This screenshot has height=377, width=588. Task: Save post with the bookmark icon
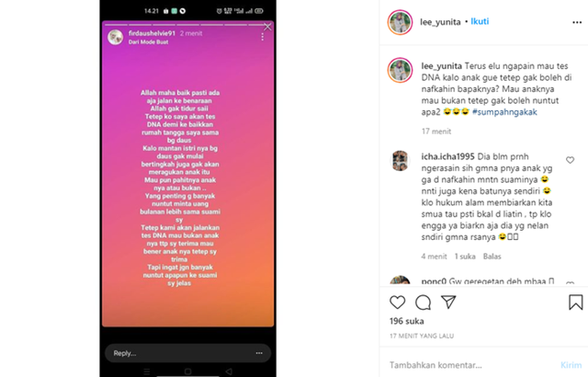(x=576, y=302)
